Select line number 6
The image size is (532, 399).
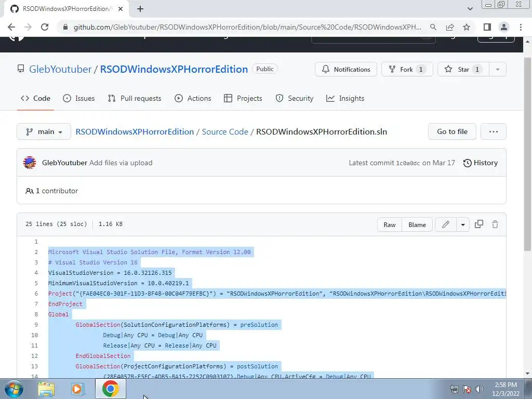[36, 294]
